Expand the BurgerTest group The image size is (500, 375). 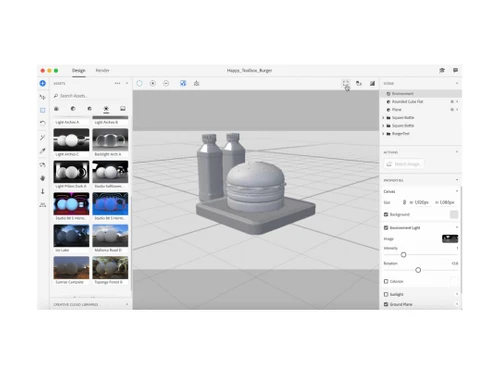pyautogui.click(x=383, y=134)
